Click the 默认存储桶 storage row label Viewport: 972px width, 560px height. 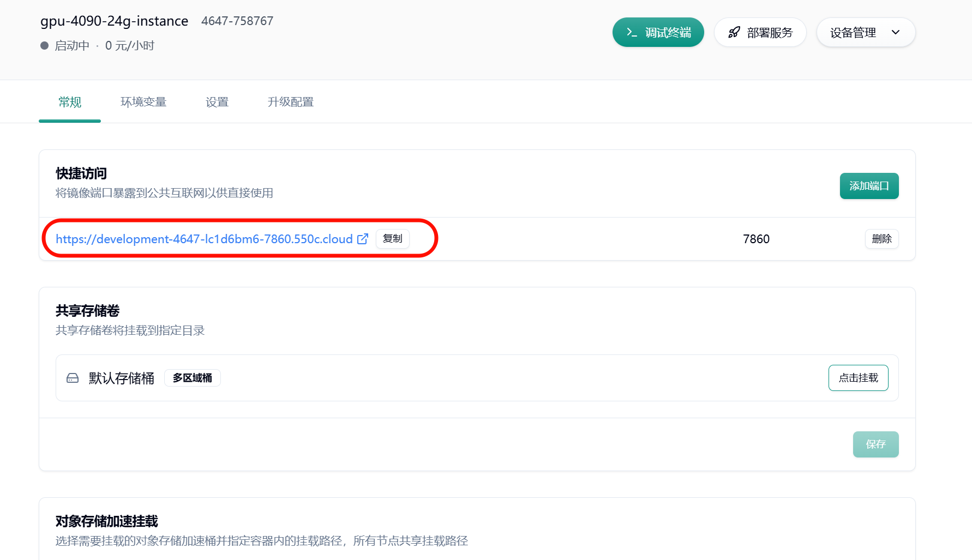(x=122, y=378)
